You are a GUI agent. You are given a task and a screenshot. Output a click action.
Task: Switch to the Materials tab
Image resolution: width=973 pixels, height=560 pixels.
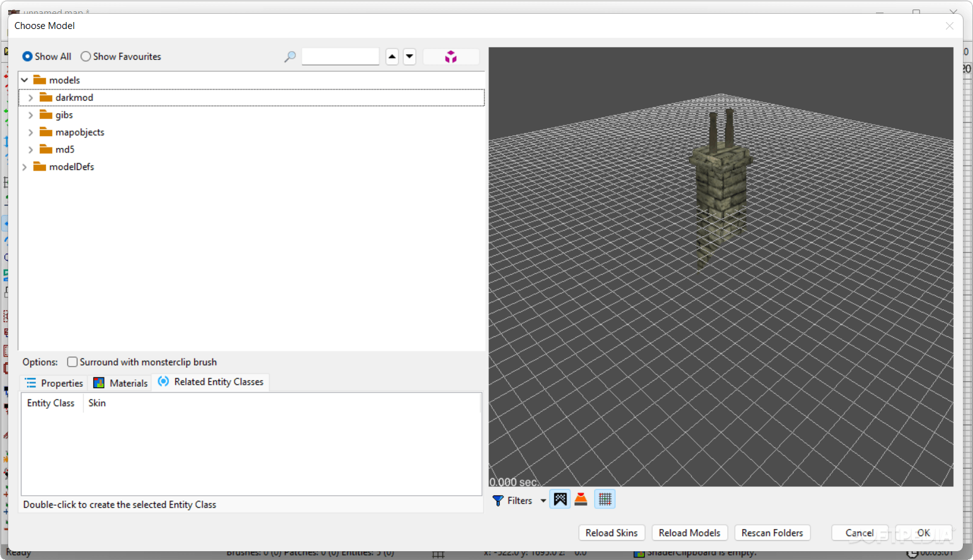[x=120, y=383]
